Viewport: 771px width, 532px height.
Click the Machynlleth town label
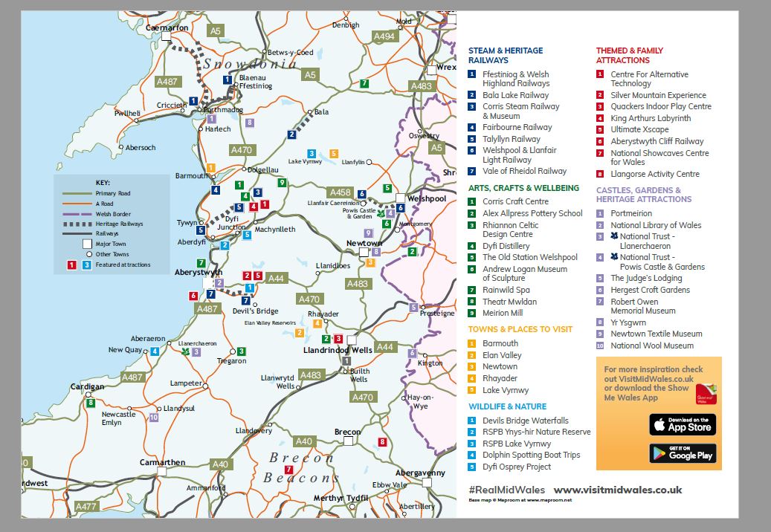click(275, 230)
